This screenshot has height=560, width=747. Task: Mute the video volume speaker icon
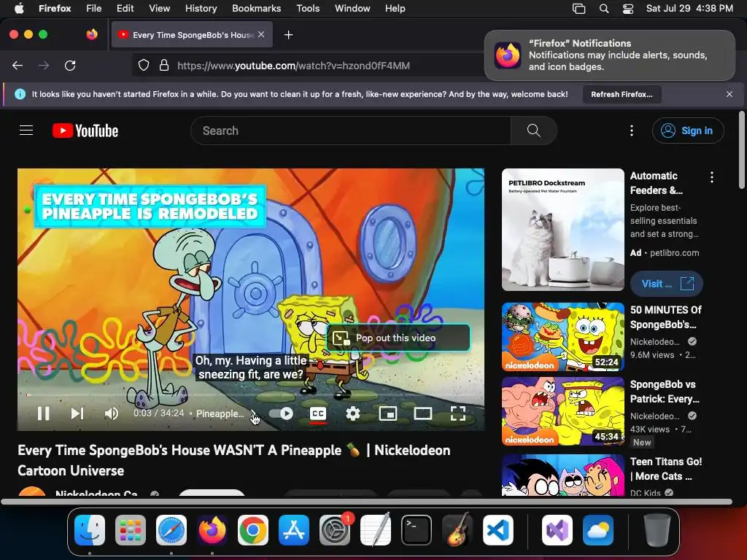[x=112, y=413]
